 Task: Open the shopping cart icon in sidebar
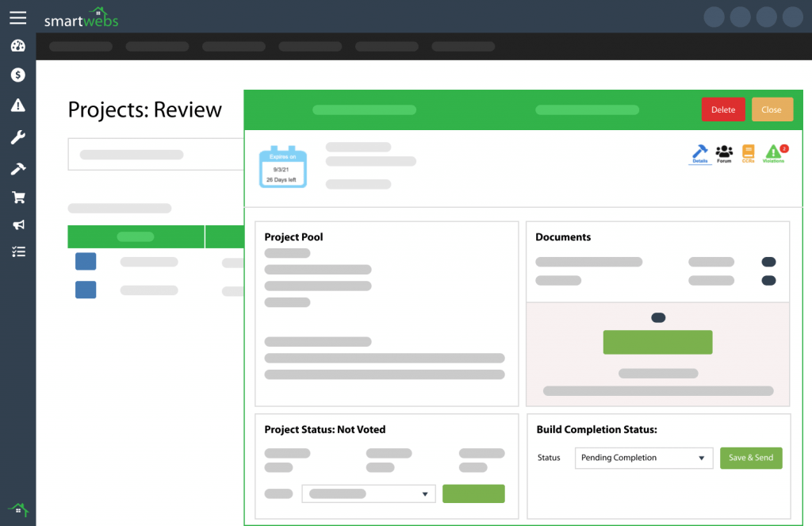tap(19, 198)
